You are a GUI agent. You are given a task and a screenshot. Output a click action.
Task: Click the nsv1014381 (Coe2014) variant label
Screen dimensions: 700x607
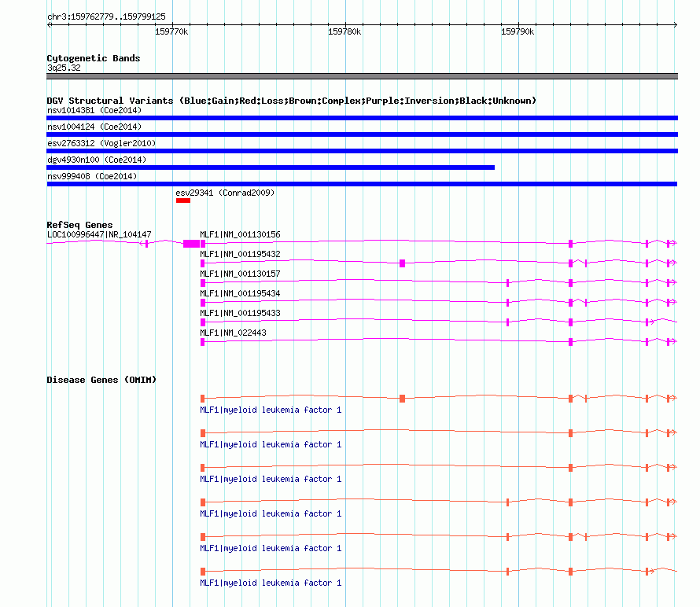pos(94,110)
